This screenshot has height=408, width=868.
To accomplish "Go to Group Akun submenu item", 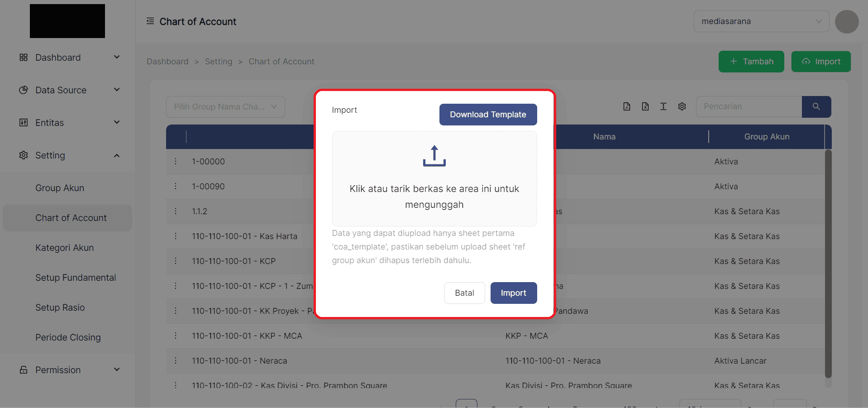I will [60, 188].
